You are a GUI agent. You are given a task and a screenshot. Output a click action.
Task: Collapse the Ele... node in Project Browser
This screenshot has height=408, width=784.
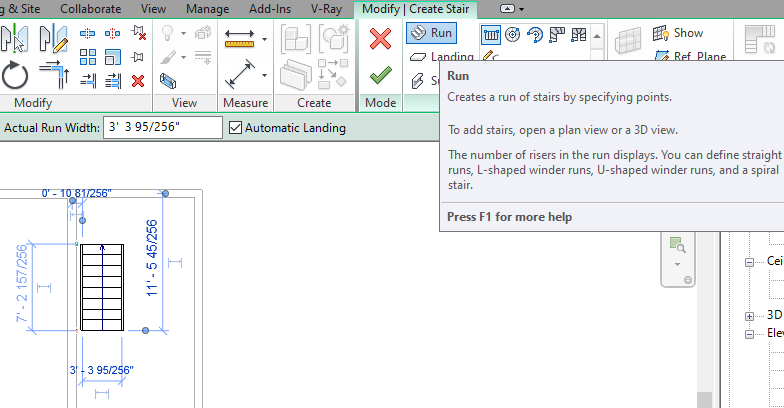click(x=750, y=334)
